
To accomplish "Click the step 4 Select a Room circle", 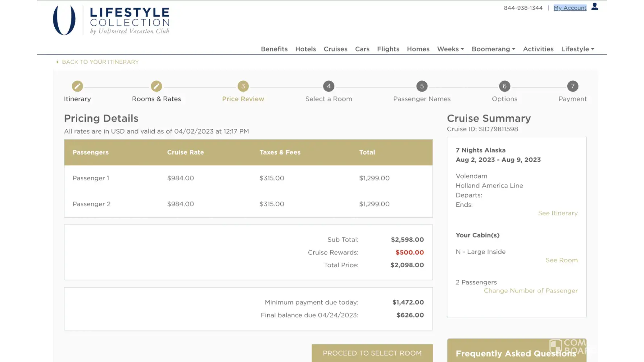I will point(329,86).
